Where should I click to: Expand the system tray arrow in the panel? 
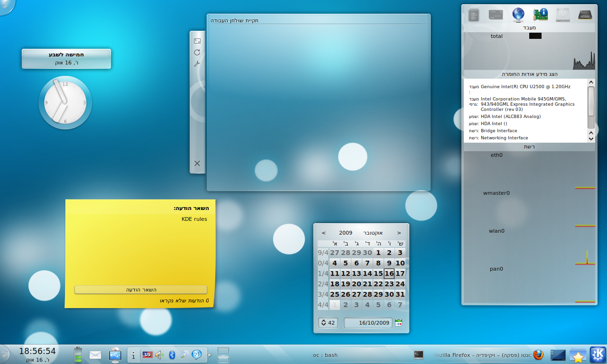209,354
